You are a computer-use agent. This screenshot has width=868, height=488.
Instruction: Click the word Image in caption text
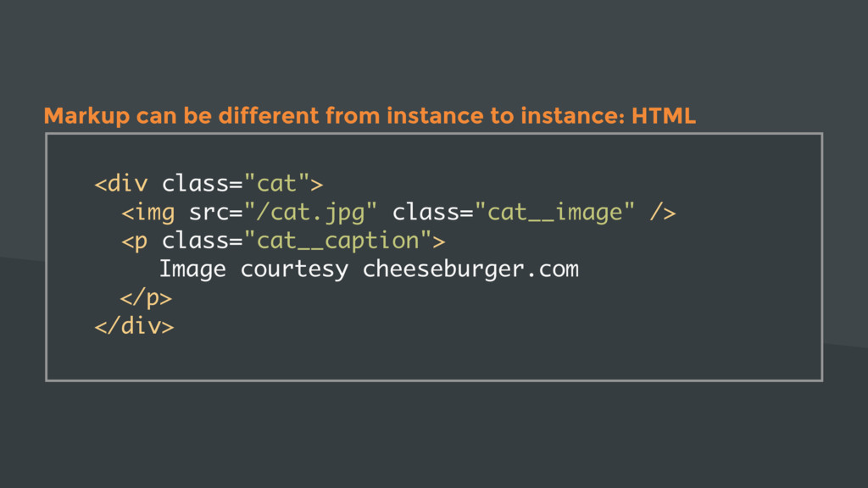192,269
